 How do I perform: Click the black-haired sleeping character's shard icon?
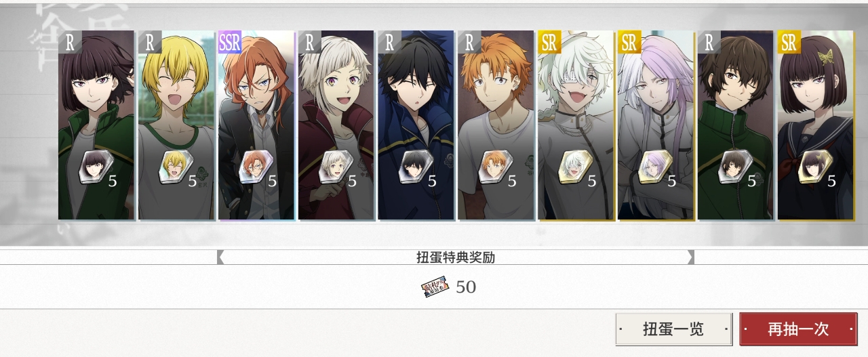(x=415, y=167)
